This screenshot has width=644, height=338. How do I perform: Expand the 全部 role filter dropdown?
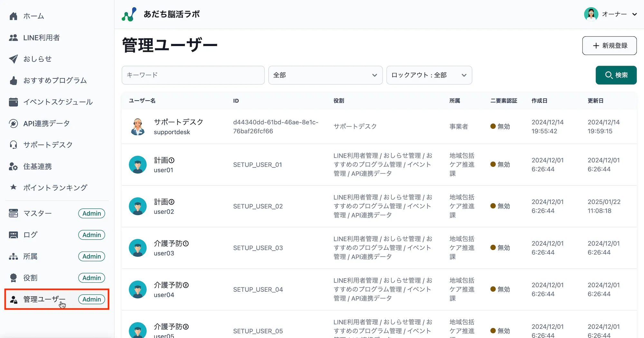click(x=325, y=75)
